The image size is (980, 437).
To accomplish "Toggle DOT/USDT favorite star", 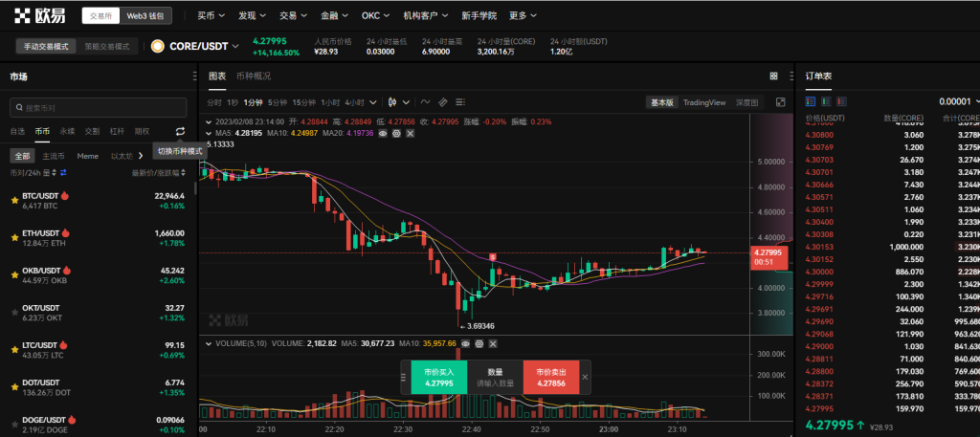I will point(14,387).
